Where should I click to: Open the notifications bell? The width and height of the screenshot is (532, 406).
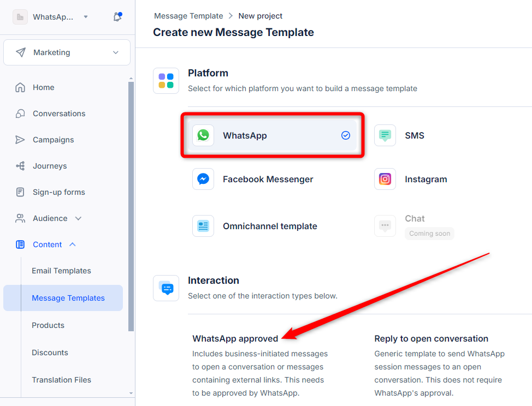117,17
